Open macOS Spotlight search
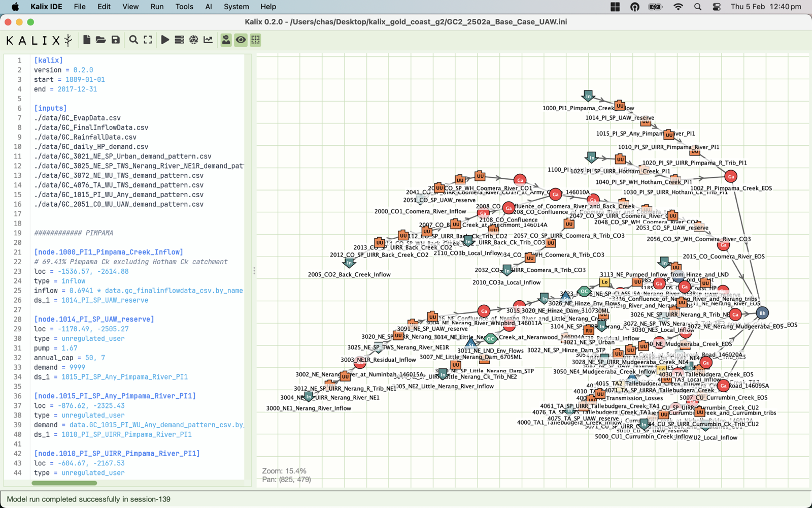 pyautogui.click(x=698, y=7)
